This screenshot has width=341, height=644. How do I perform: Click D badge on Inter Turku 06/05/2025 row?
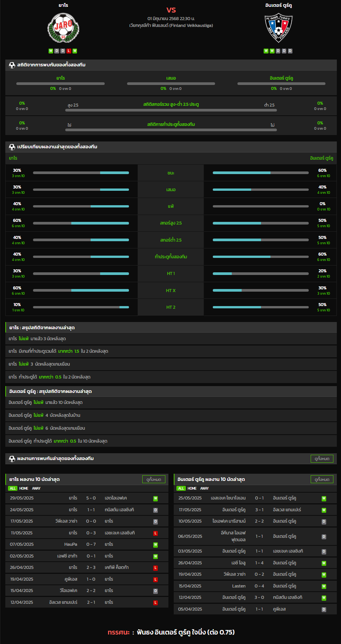click(324, 537)
